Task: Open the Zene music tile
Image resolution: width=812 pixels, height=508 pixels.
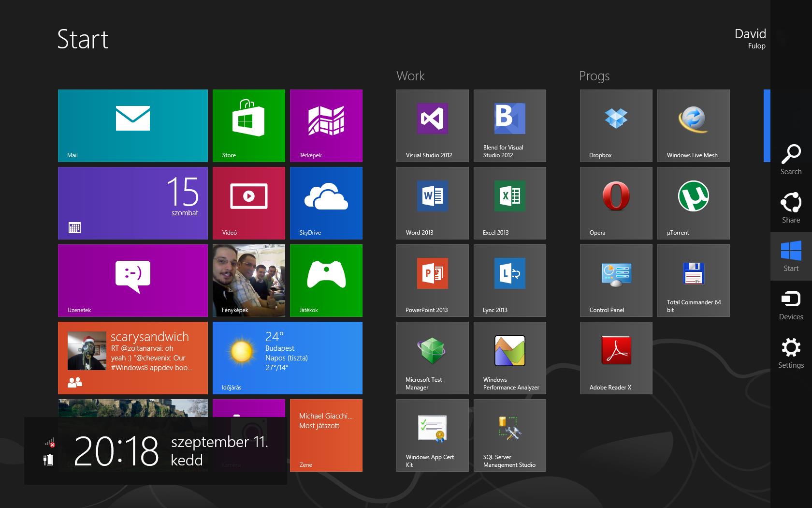Action: click(x=326, y=435)
